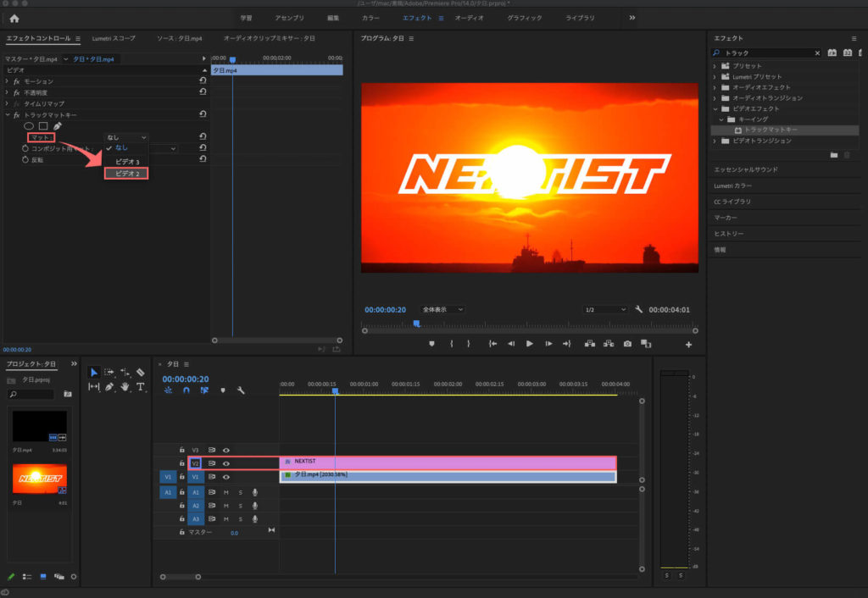The image size is (868, 598).
Task: Reset the モーション effect
Action: 203,80
